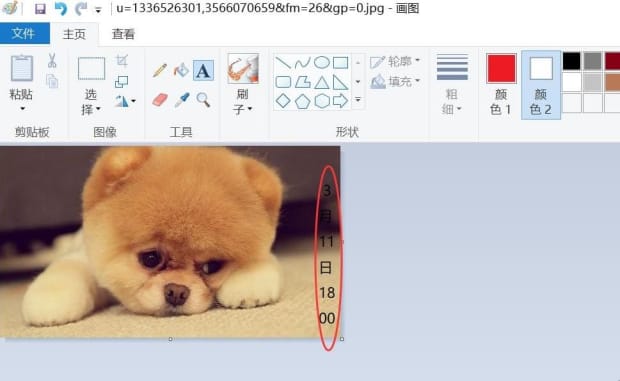Image resolution: width=620 pixels, height=381 pixels.
Task: Click the rectangular selection icon
Action: click(91, 69)
